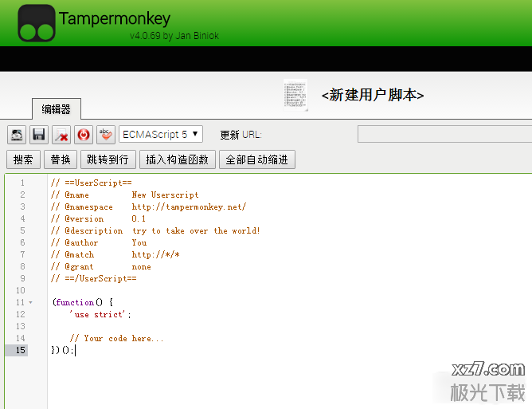Click line number 15 in the gutter

pyautogui.click(x=21, y=350)
